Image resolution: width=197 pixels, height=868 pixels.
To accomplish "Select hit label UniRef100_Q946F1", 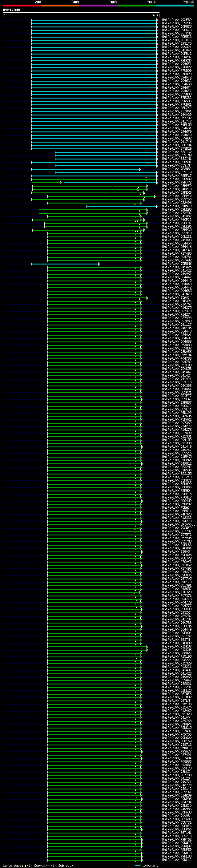I will click(x=177, y=64).
